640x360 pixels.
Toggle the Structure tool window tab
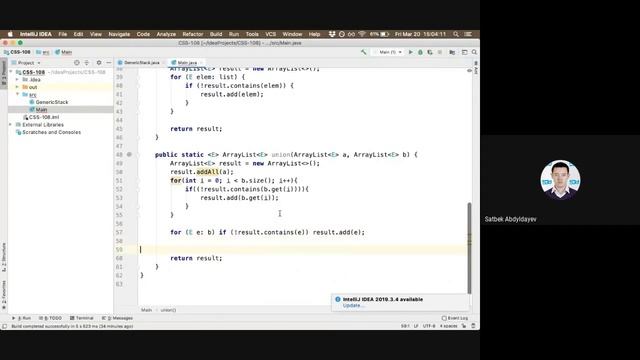[4, 257]
